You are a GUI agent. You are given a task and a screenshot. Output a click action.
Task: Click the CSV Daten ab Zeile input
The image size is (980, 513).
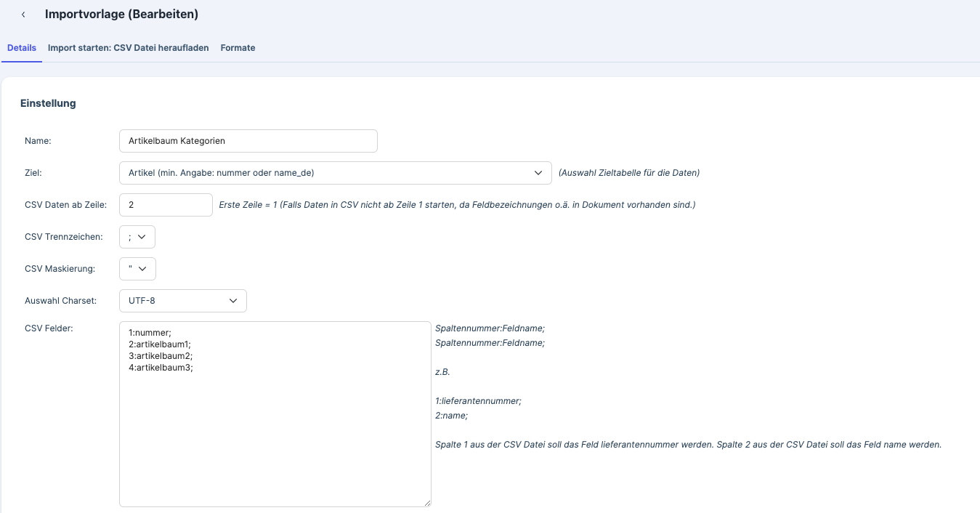tap(166, 205)
